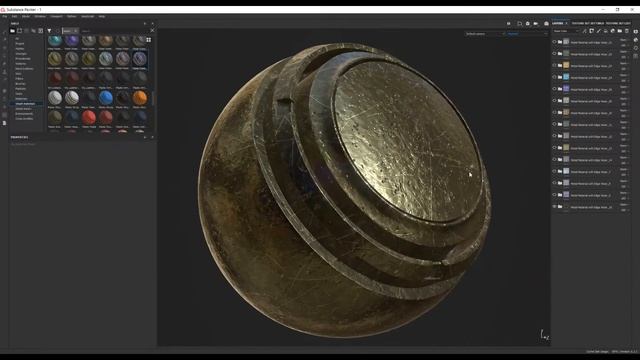Click the add effect wand icon in Layers
This screenshot has height=360, width=640.
(x=585, y=31)
